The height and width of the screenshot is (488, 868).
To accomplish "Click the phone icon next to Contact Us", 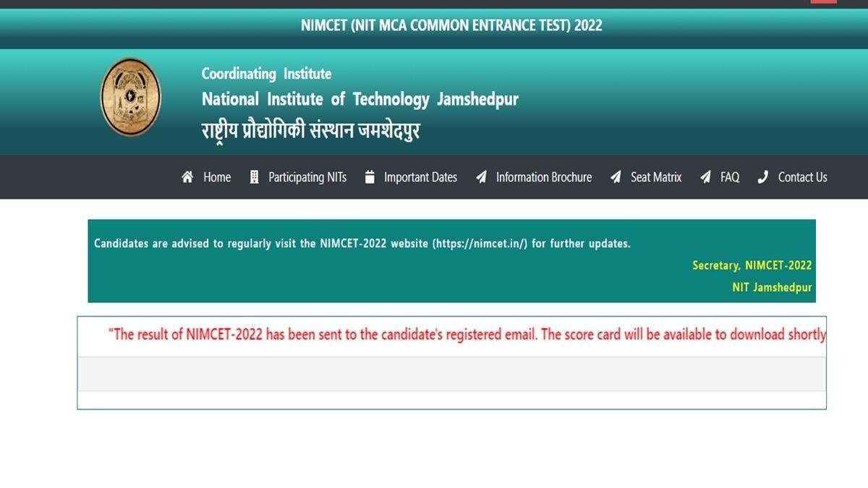I will [x=762, y=176].
